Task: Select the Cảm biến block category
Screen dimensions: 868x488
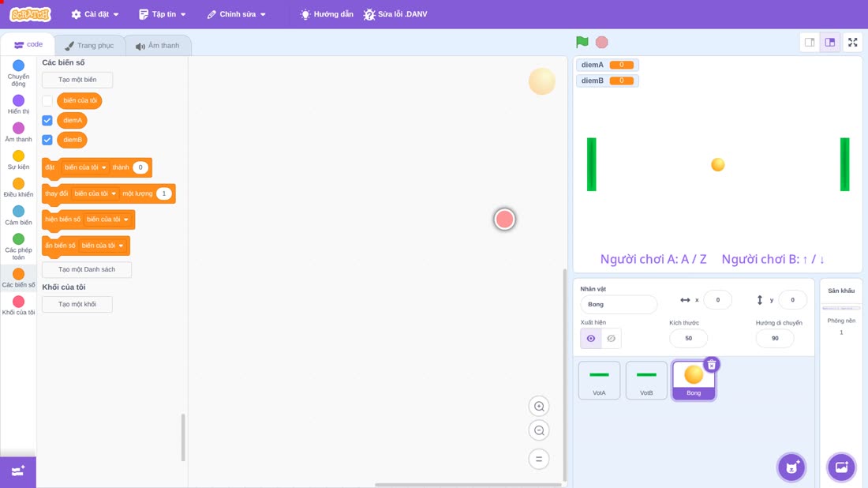Action: pyautogui.click(x=18, y=215)
